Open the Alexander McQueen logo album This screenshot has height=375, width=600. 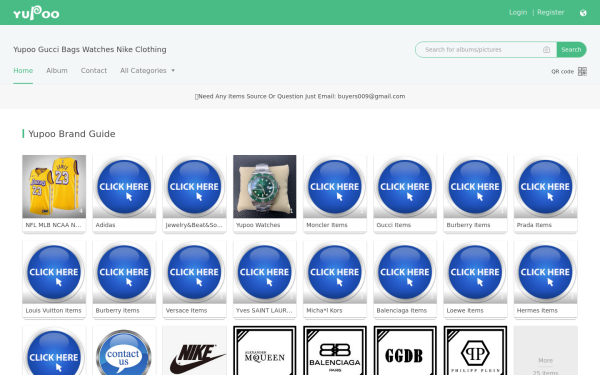[264, 351]
